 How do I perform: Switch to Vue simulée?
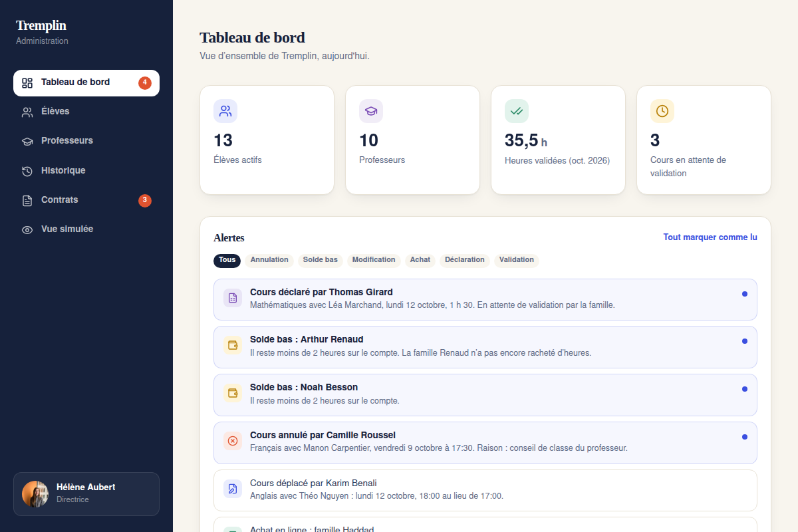(x=86, y=229)
